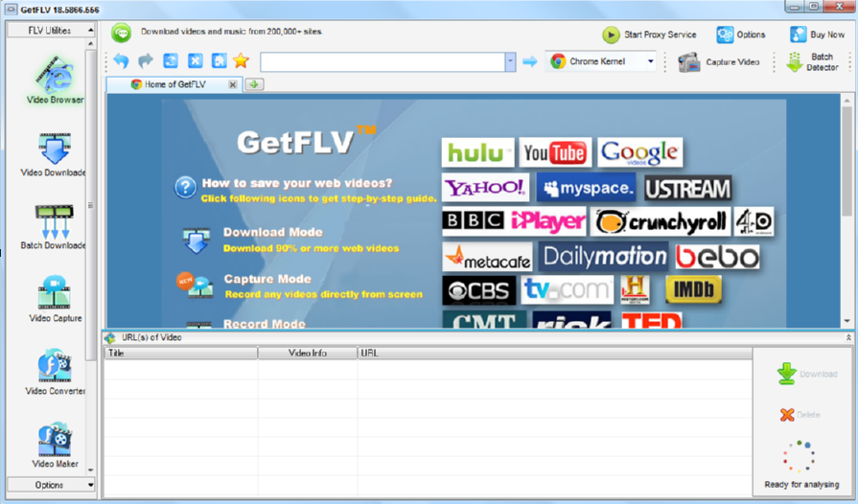Open the IMDb guide logo
Image resolution: width=858 pixels, height=504 pixels.
tap(693, 289)
